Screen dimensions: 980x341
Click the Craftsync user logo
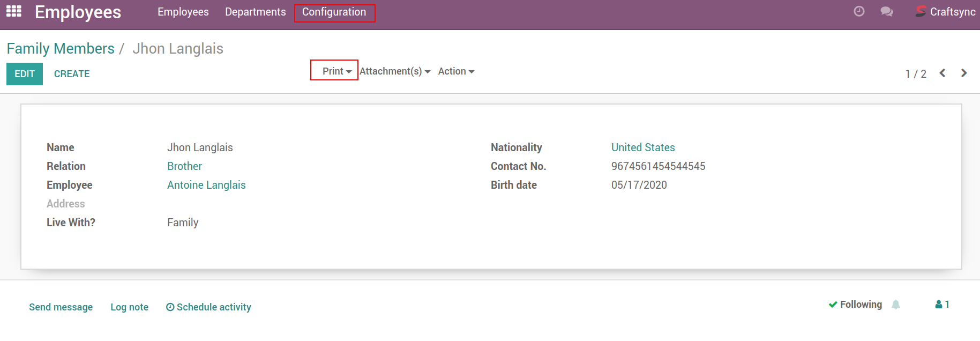tap(921, 11)
